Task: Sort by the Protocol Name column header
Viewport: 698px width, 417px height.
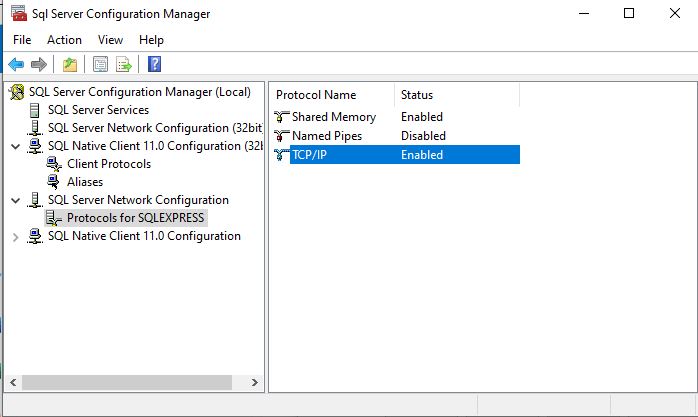Action: (x=332, y=95)
